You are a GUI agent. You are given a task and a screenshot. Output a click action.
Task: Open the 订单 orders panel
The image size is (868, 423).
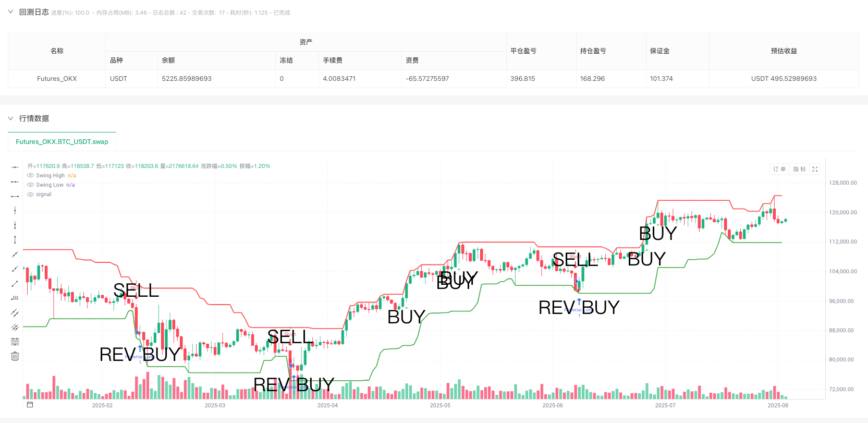click(x=779, y=169)
